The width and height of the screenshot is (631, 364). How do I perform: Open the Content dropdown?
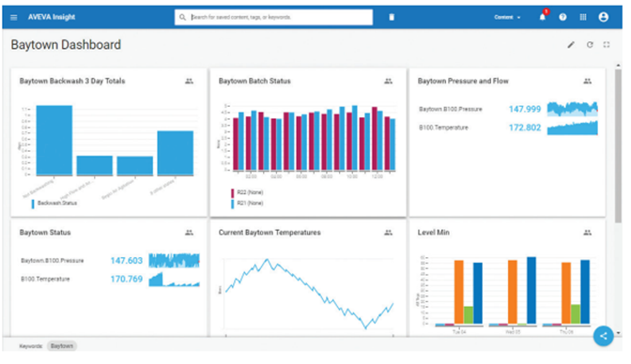[x=507, y=17]
